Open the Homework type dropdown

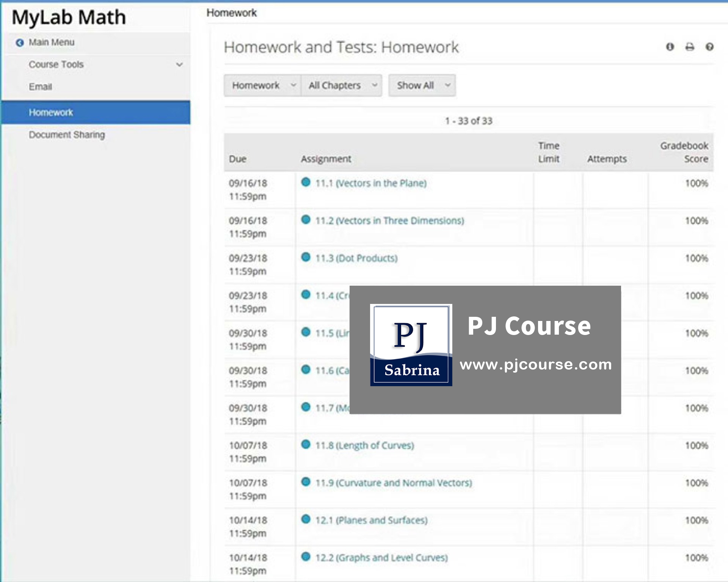(x=262, y=85)
